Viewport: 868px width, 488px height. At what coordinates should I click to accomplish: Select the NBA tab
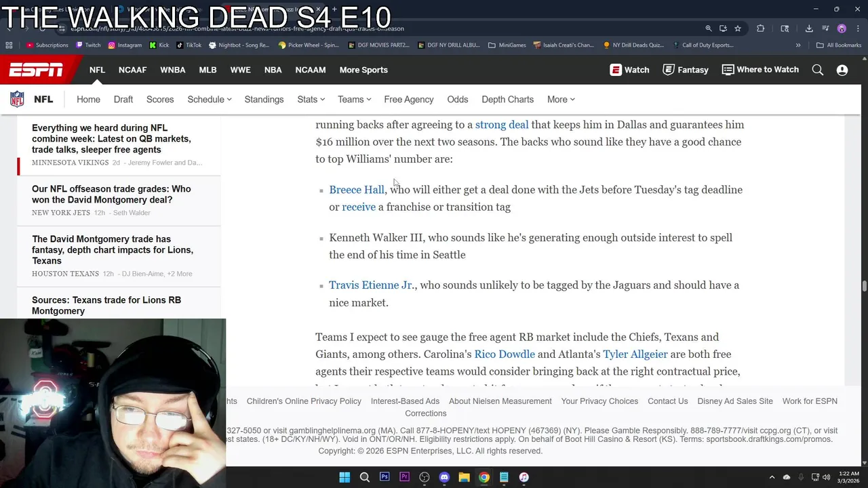click(273, 70)
